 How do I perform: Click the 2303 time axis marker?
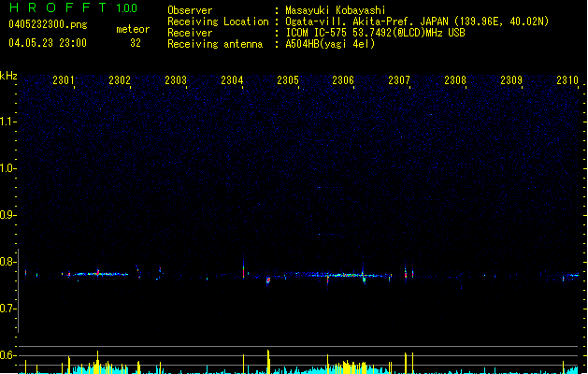(x=176, y=80)
